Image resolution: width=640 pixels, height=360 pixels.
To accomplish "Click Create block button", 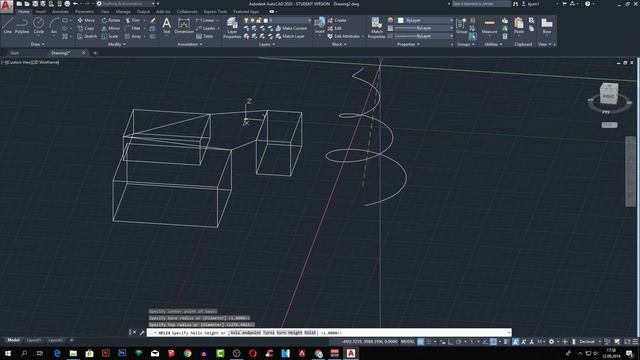I will tap(337, 20).
